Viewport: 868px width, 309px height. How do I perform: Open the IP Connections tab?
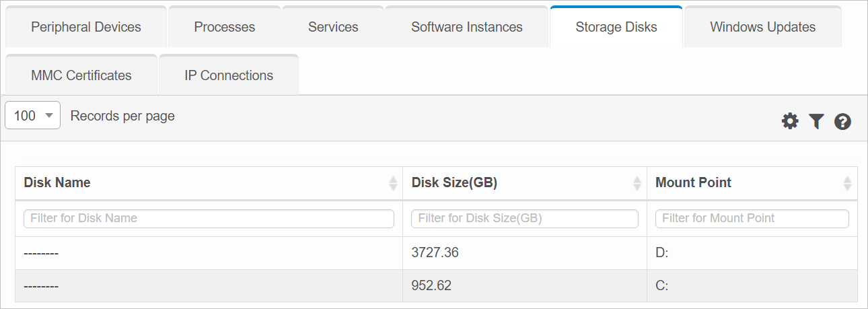(x=229, y=75)
